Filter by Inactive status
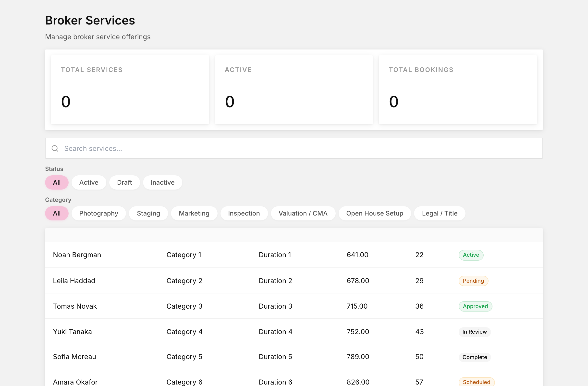Image resolution: width=588 pixels, height=386 pixels. point(163,182)
